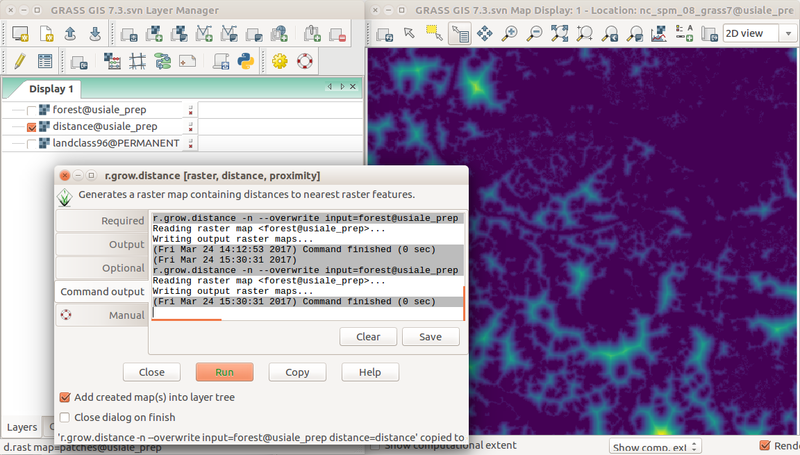This screenshot has height=455, width=800.
Task: Open the Manual tab
Action: tap(102, 315)
